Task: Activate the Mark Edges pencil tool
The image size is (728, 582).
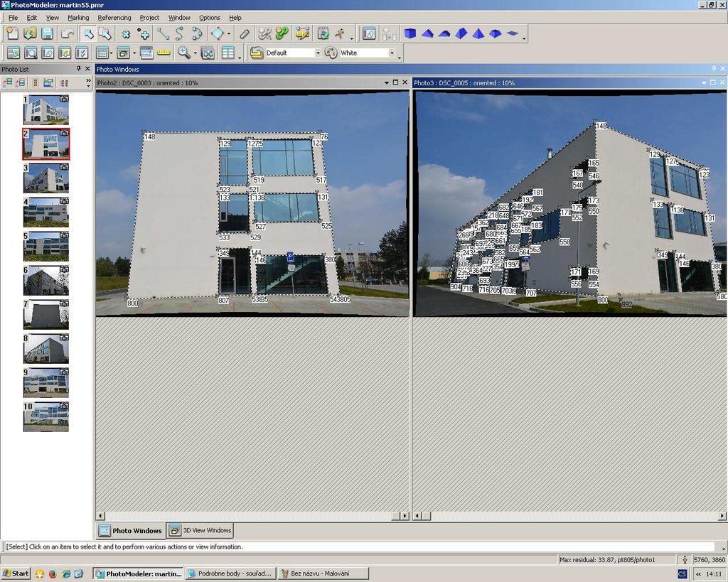Action: pos(245,33)
